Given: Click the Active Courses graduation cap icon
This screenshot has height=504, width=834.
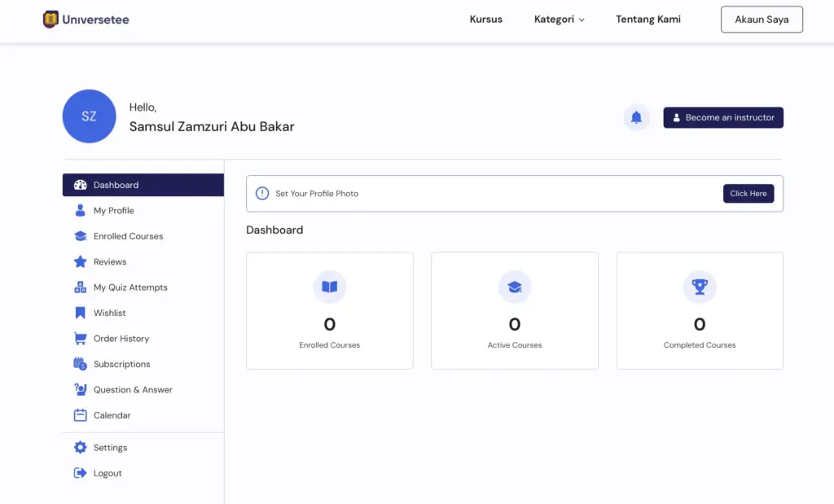Looking at the screenshot, I should point(515,287).
